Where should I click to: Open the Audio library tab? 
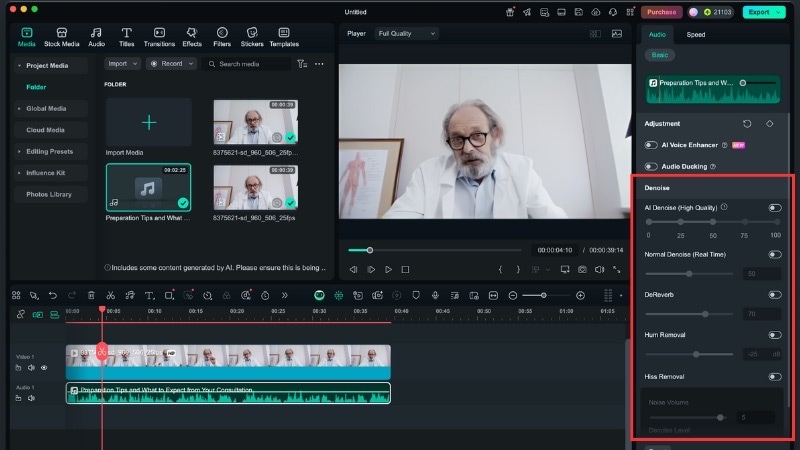[96, 37]
